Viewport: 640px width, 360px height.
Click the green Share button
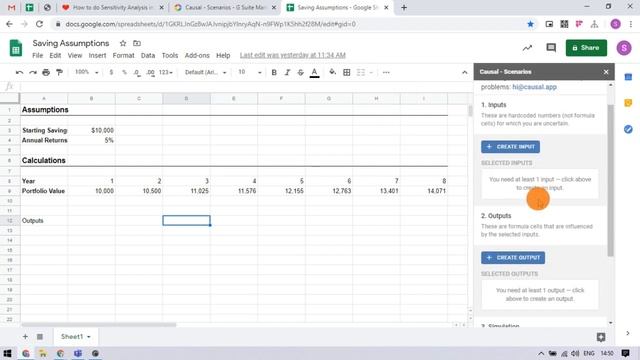(x=586, y=48)
